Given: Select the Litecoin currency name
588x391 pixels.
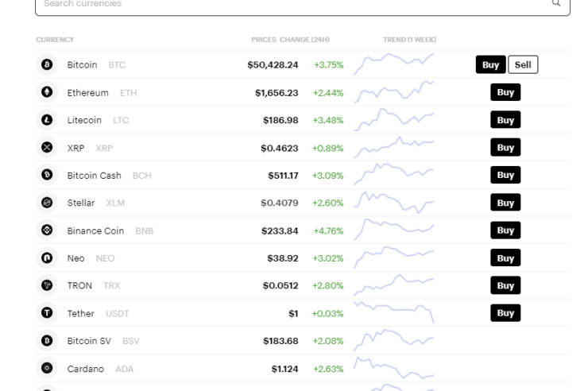Looking at the screenshot, I should pos(84,120).
